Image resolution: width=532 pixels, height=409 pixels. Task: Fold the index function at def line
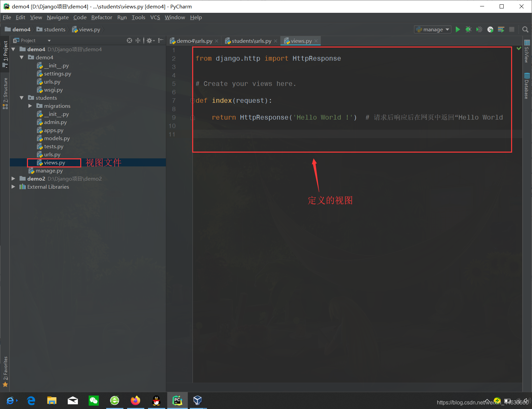coord(193,100)
